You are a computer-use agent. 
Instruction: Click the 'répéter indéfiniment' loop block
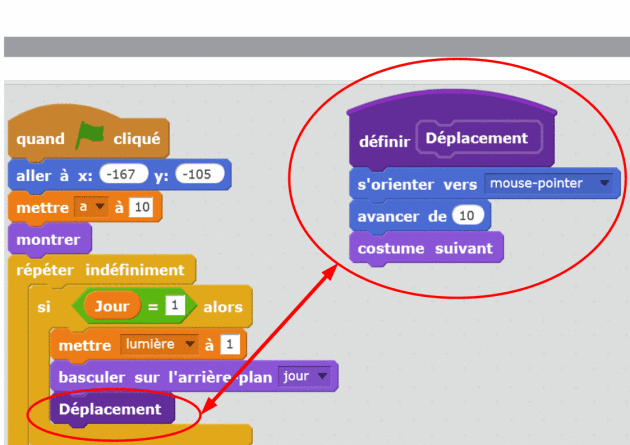[100, 270]
